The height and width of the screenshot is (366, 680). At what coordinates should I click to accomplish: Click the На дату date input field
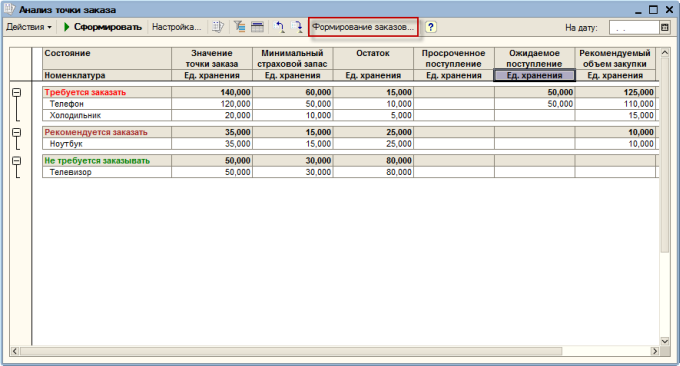click(634, 27)
